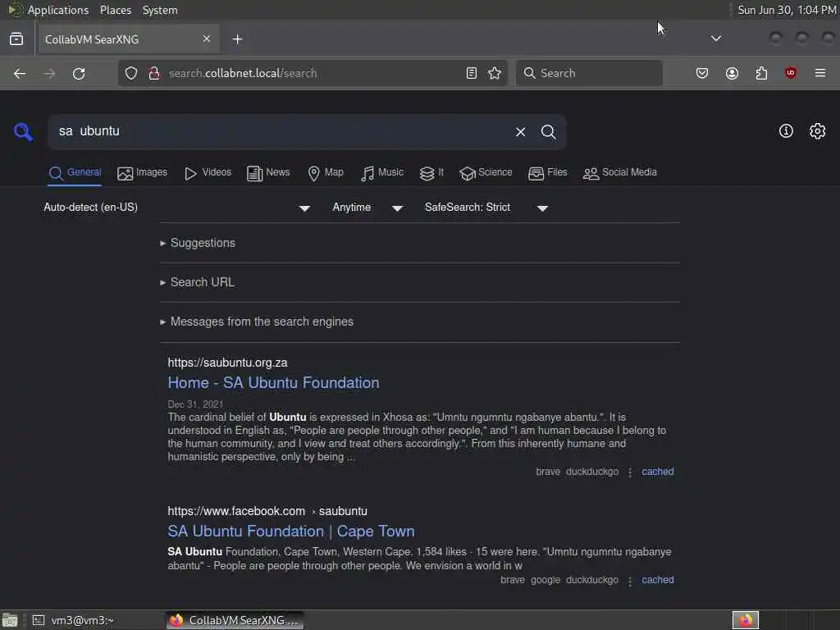Viewport: 840px width, 630px height.
Task: Expand the Suggestions section
Action: [x=198, y=243]
